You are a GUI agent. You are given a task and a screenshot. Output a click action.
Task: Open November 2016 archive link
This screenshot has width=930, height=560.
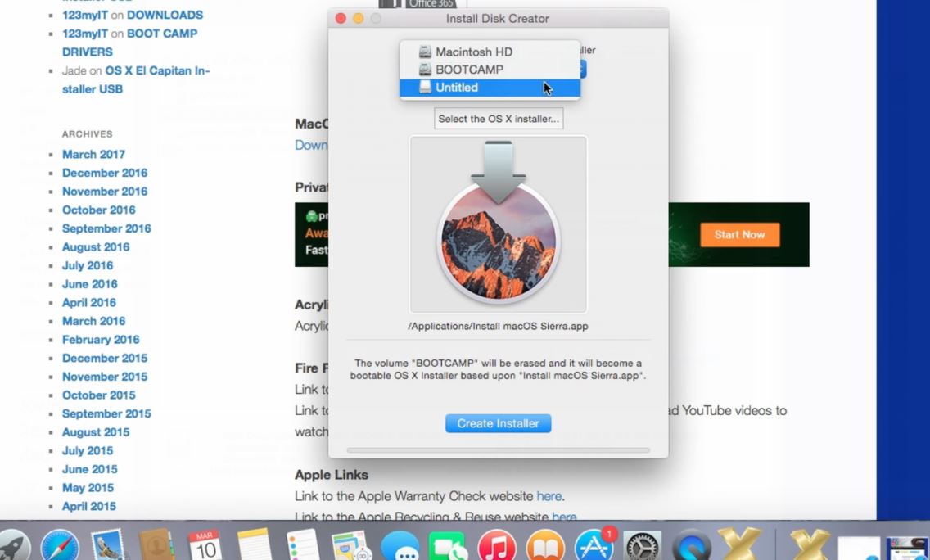click(x=105, y=191)
